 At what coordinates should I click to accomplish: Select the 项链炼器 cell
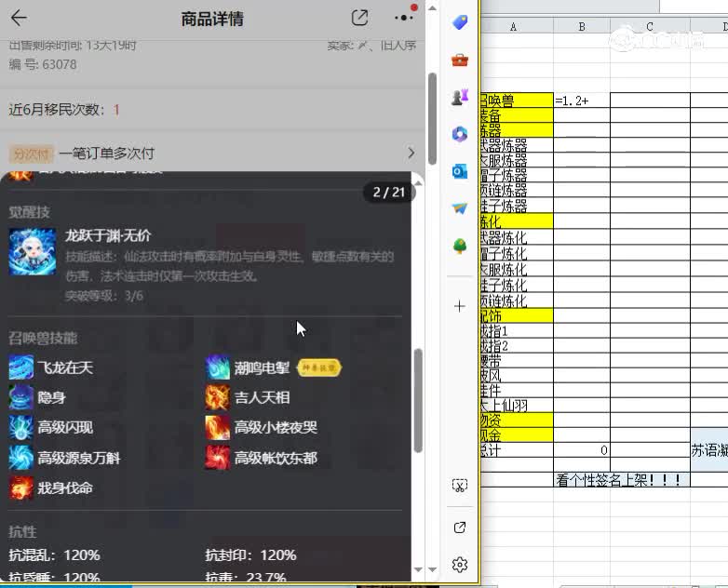pos(517,191)
